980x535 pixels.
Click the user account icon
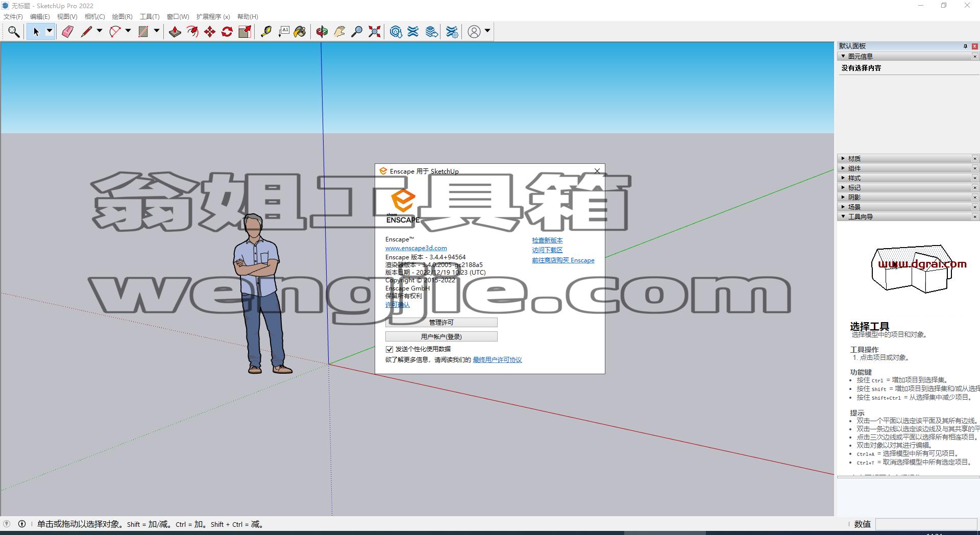[x=474, y=32]
